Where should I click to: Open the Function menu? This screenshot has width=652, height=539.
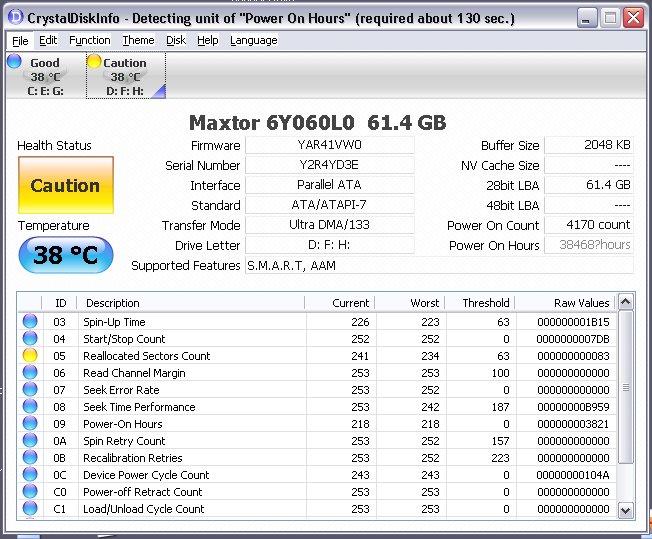click(x=90, y=40)
